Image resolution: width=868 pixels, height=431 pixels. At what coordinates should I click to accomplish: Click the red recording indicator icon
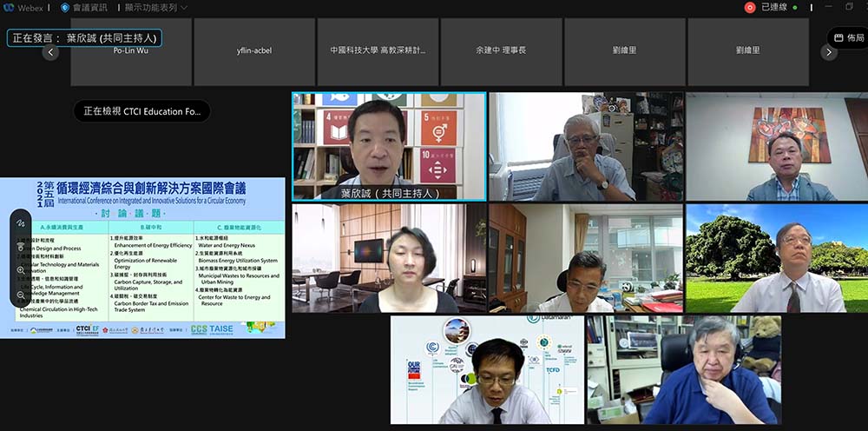750,7
